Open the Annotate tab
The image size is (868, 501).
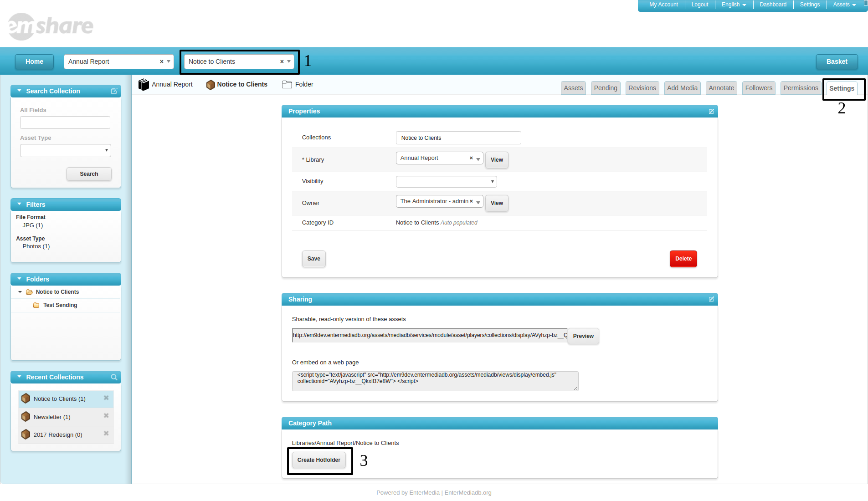(x=721, y=88)
